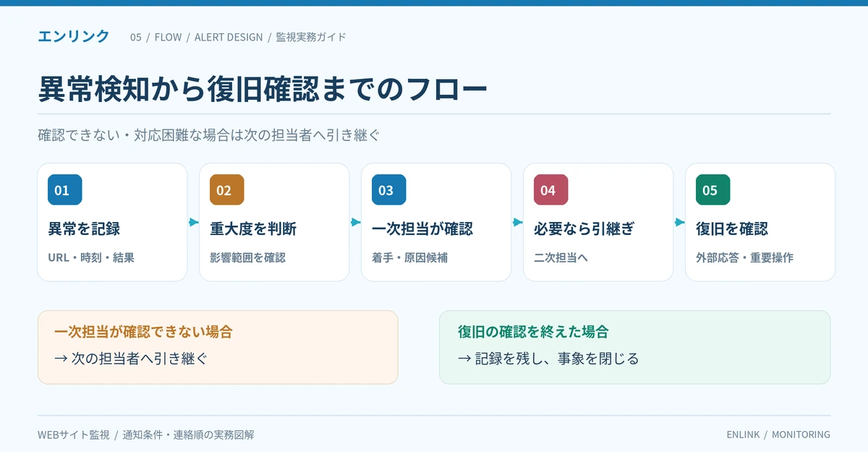Click the text → 記録を残し、事象を閉じる
Image resolution: width=868 pixels, height=452 pixels.
pos(548,359)
